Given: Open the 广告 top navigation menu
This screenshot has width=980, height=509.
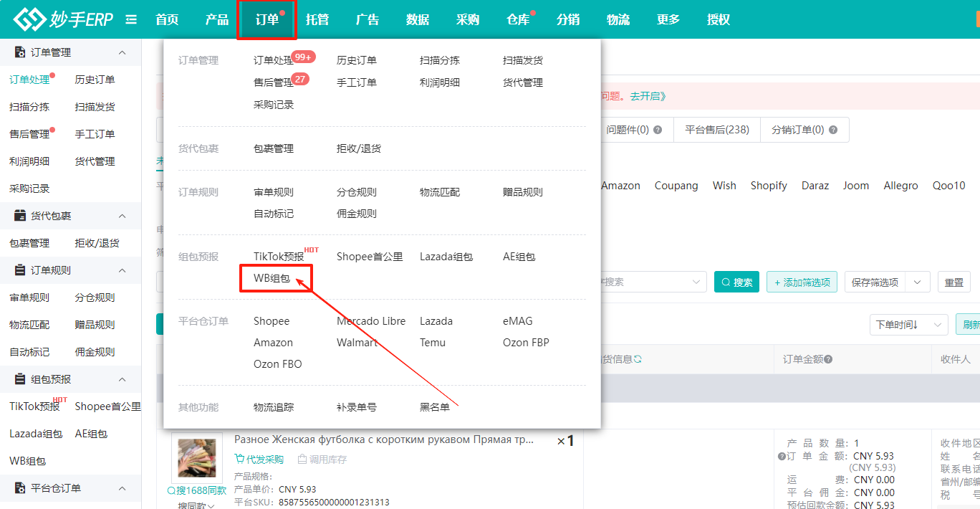Looking at the screenshot, I should click(x=367, y=19).
